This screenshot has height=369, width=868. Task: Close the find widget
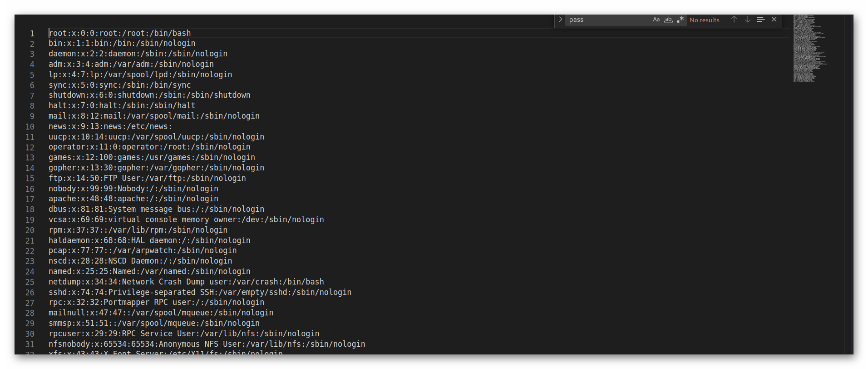tap(774, 20)
